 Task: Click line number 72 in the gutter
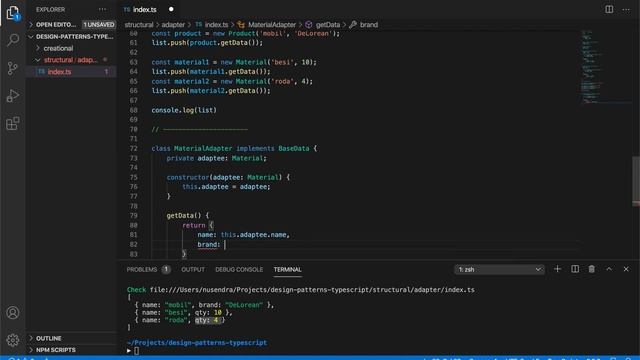(133, 149)
